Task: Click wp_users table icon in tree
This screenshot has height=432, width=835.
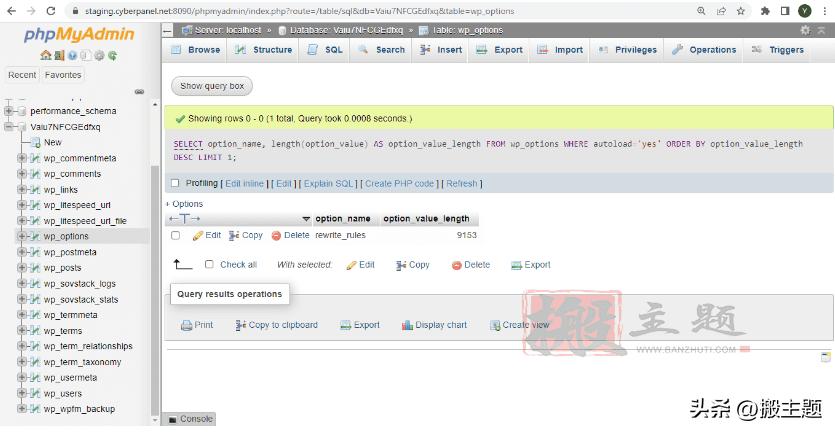Action: 35,393
